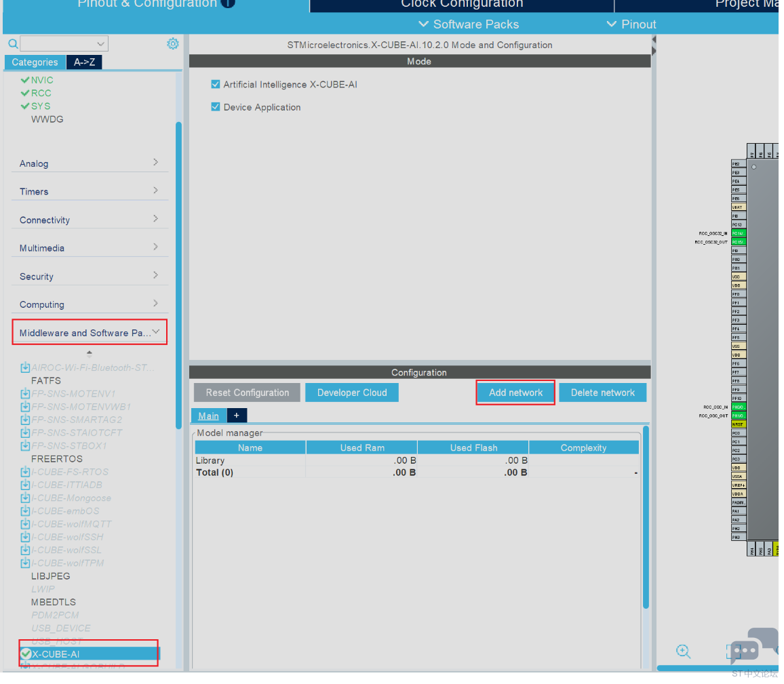Click download icon beside I-CUBE-wolfSSL
784x684 pixels.
pos(25,550)
